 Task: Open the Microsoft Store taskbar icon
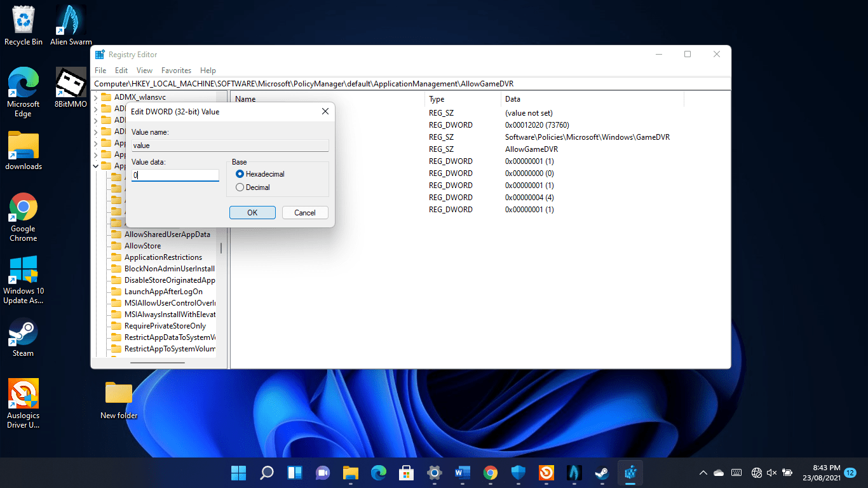click(x=406, y=473)
